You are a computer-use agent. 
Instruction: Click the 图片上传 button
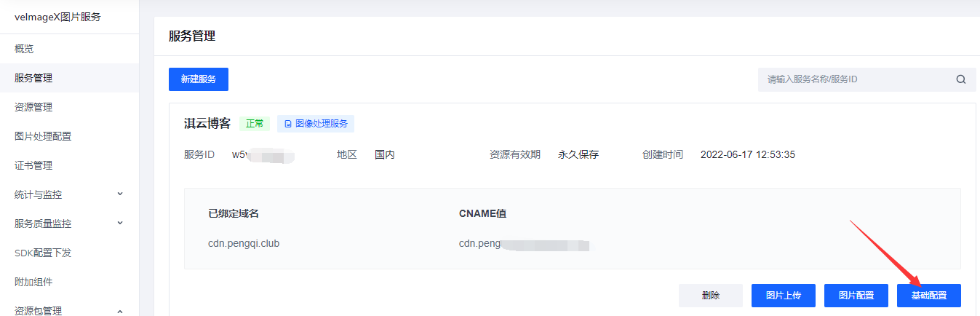[x=784, y=296]
